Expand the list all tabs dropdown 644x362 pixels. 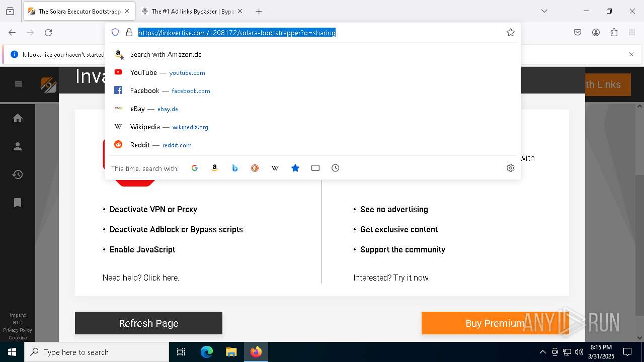[544, 11]
